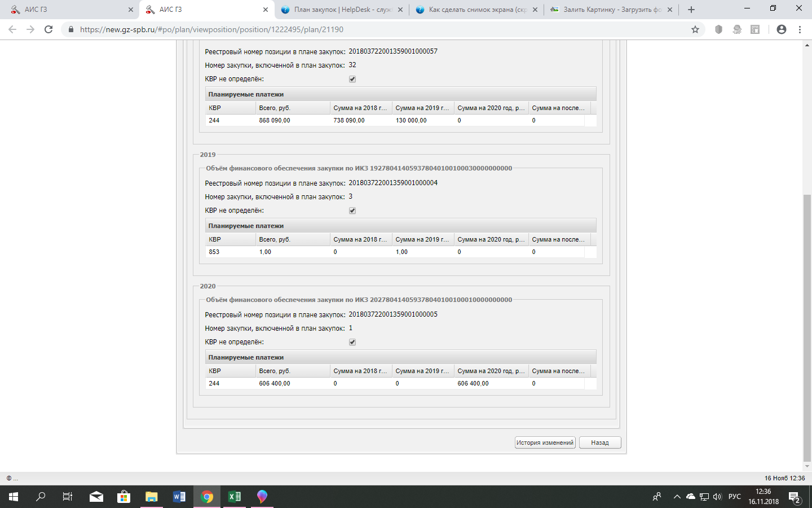Image resolution: width=812 pixels, height=508 pixels.
Task: Click the browser Back arrow
Action: point(12,29)
